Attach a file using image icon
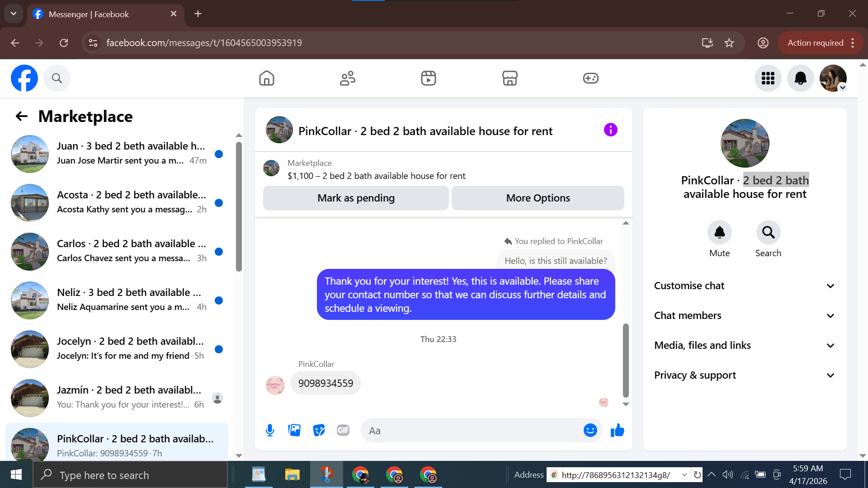Viewport: 868px width, 488px height. [x=294, y=430]
